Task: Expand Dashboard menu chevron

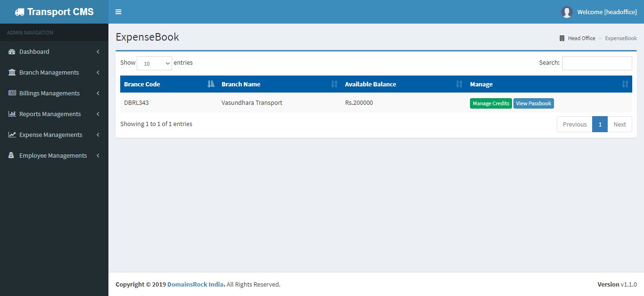Action: tap(98, 51)
